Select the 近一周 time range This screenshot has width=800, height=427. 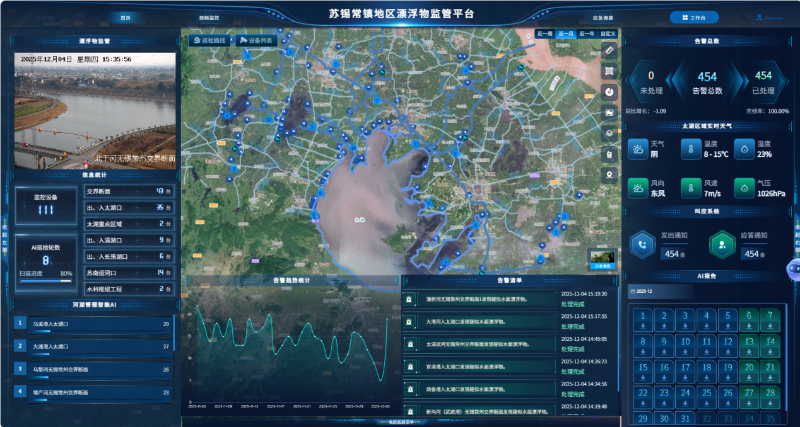tap(544, 34)
